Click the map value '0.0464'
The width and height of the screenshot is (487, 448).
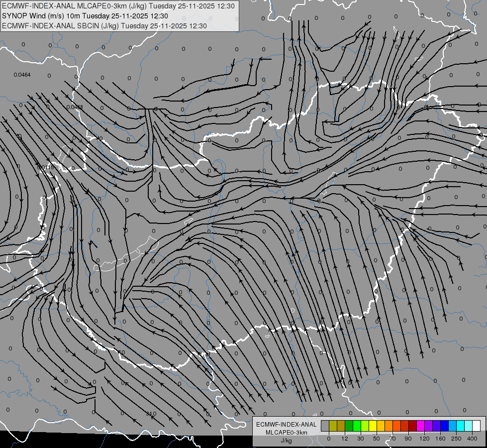point(22,75)
